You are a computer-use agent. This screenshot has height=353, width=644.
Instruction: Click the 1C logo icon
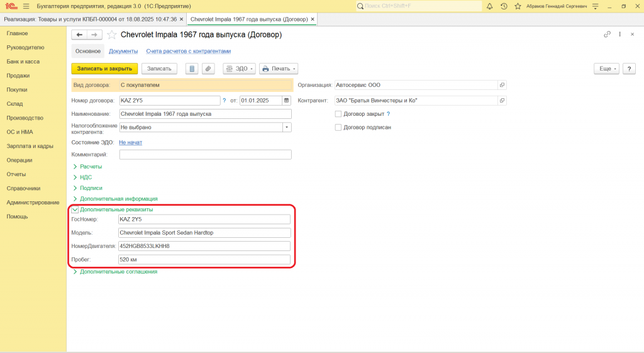click(x=11, y=6)
